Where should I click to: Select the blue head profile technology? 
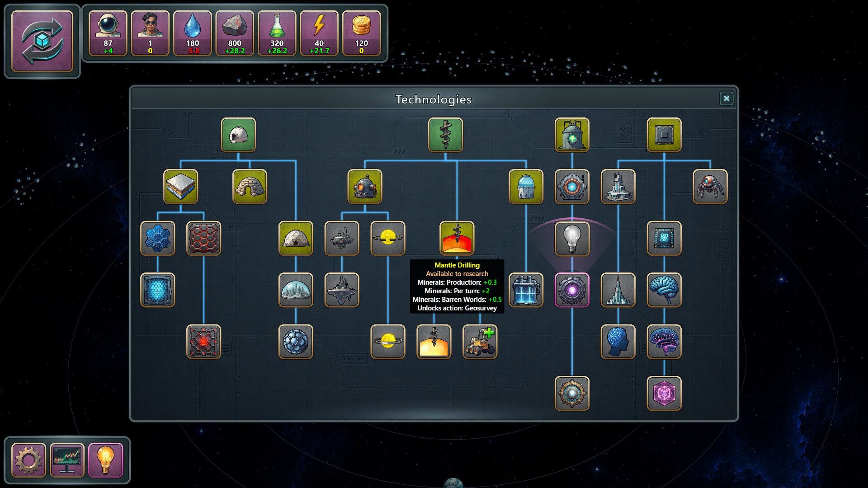618,342
